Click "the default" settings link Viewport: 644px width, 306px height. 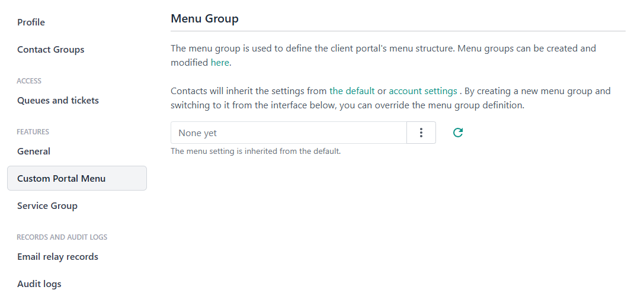pyautogui.click(x=352, y=91)
